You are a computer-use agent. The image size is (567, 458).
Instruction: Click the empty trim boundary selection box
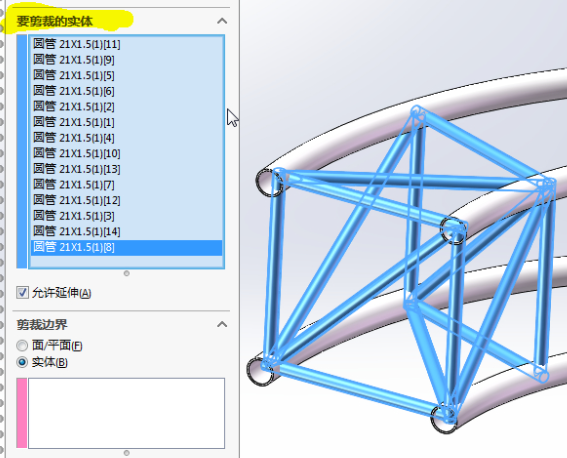click(127, 413)
